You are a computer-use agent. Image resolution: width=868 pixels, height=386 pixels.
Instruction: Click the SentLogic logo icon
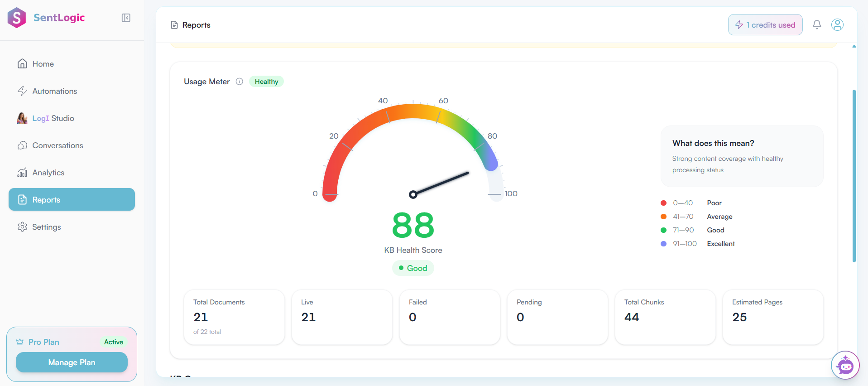pos(17,18)
